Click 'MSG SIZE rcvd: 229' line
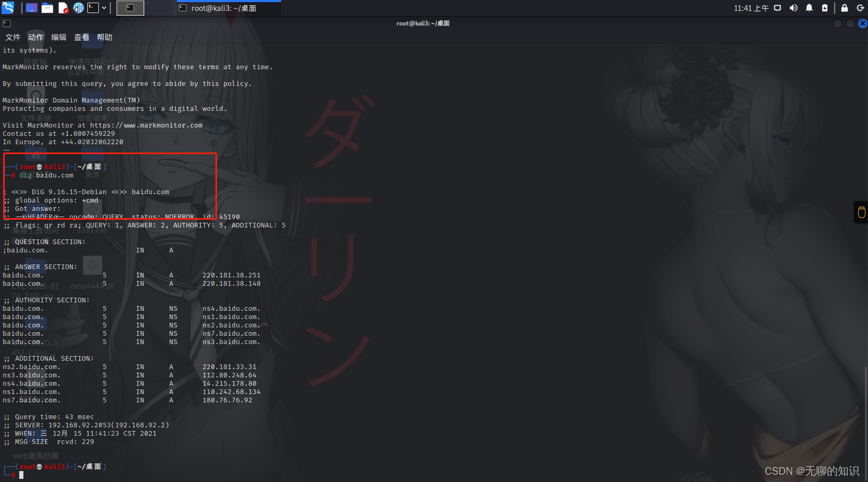This screenshot has width=868, height=482. [48, 442]
